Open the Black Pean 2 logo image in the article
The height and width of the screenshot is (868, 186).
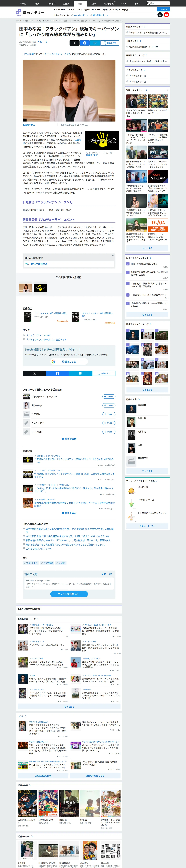pyautogui.click(x=102, y=140)
